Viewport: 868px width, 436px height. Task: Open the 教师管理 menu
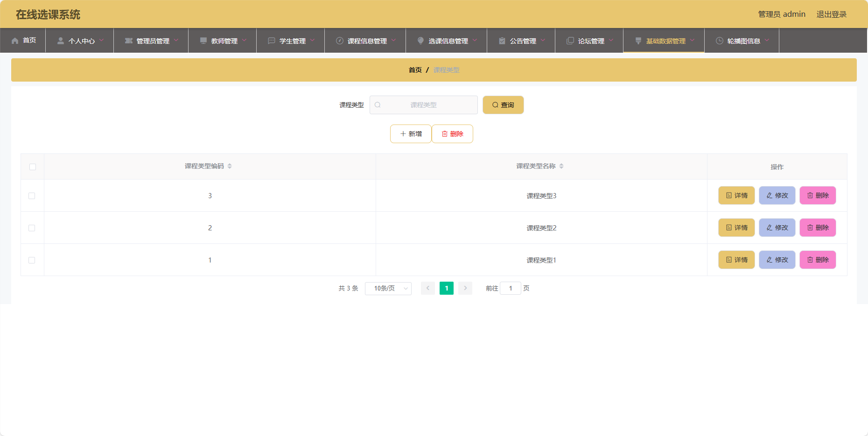point(223,41)
